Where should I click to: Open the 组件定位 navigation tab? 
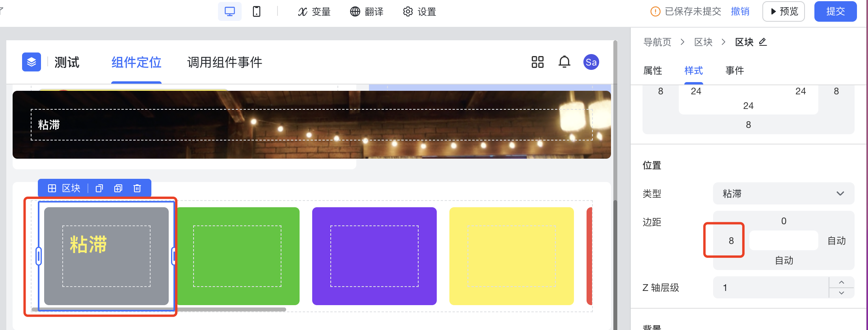(136, 62)
